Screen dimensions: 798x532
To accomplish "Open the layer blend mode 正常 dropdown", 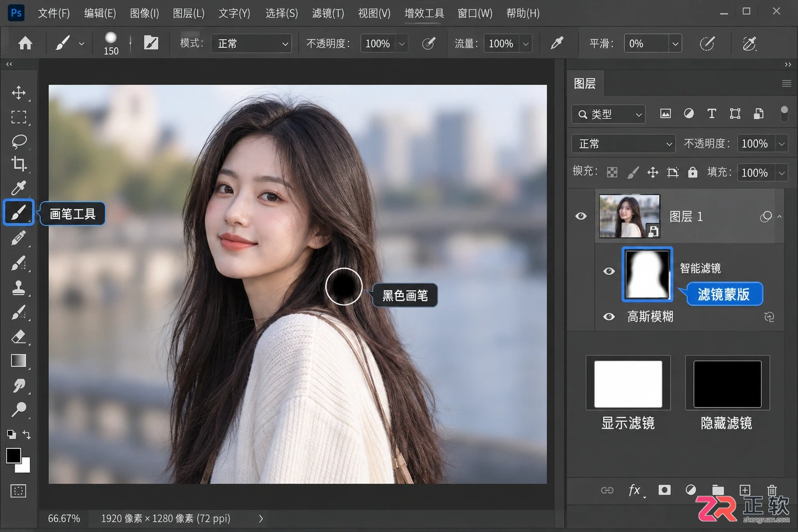I will [x=623, y=144].
